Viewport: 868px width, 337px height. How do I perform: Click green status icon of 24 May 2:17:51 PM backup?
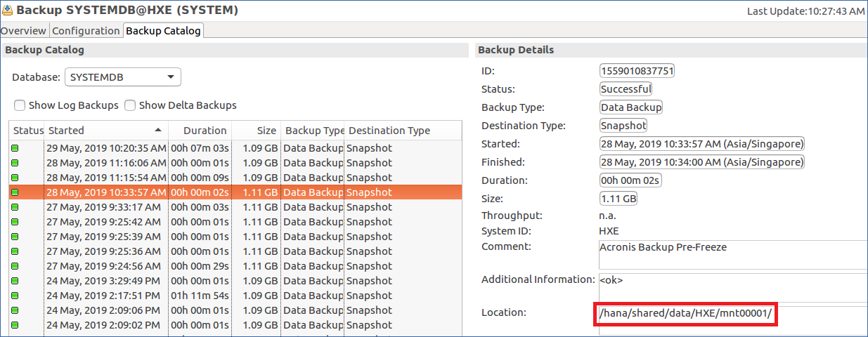pos(15,296)
